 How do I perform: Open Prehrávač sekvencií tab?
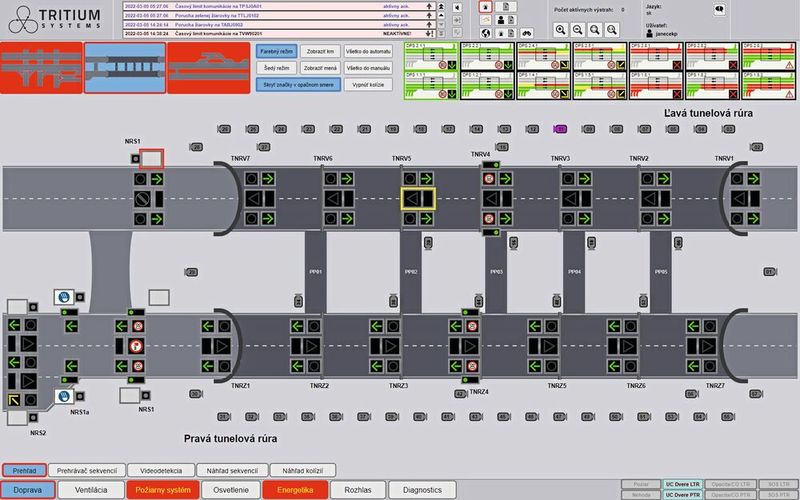pos(87,470)
